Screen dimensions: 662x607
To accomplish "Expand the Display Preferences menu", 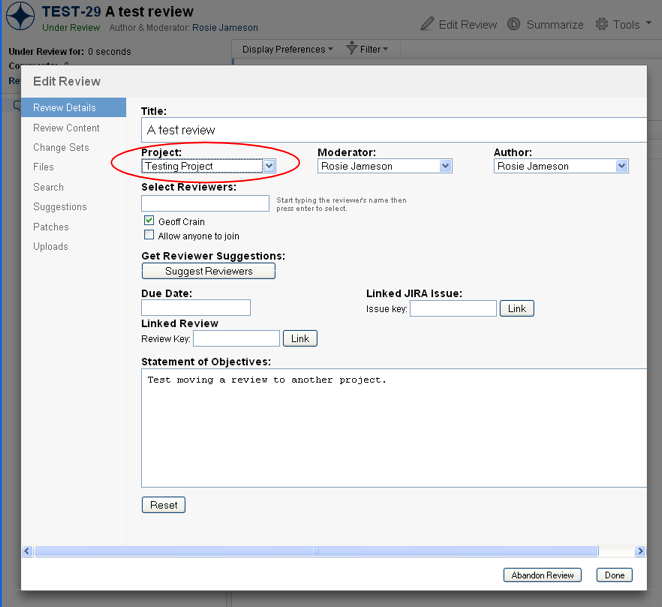I will pos(288,49).
